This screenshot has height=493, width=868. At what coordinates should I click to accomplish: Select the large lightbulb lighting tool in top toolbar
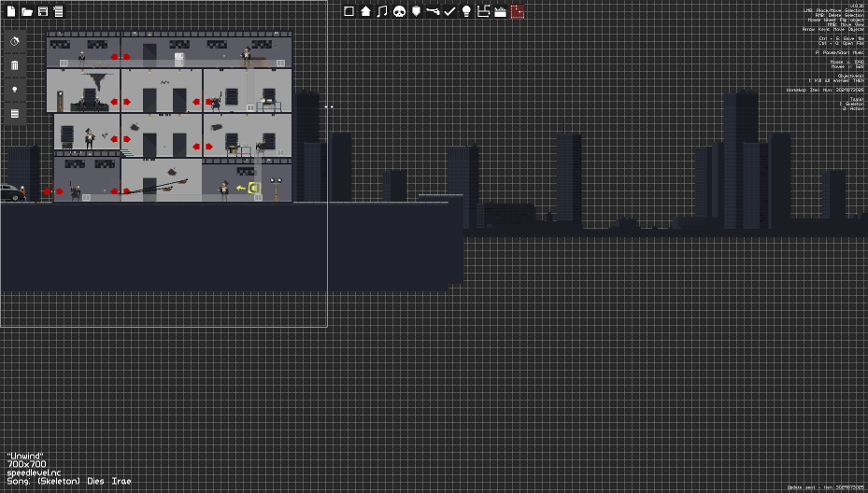click(466, 11)
